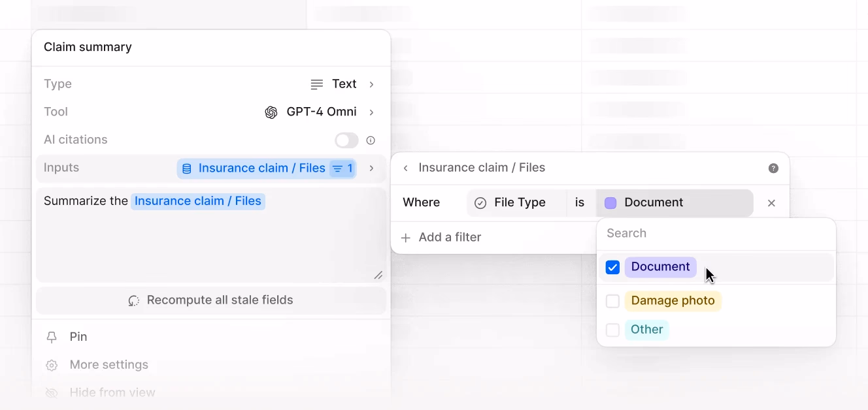Click the Hide from view eye icon
868x410 pixels.
point(52,393)
